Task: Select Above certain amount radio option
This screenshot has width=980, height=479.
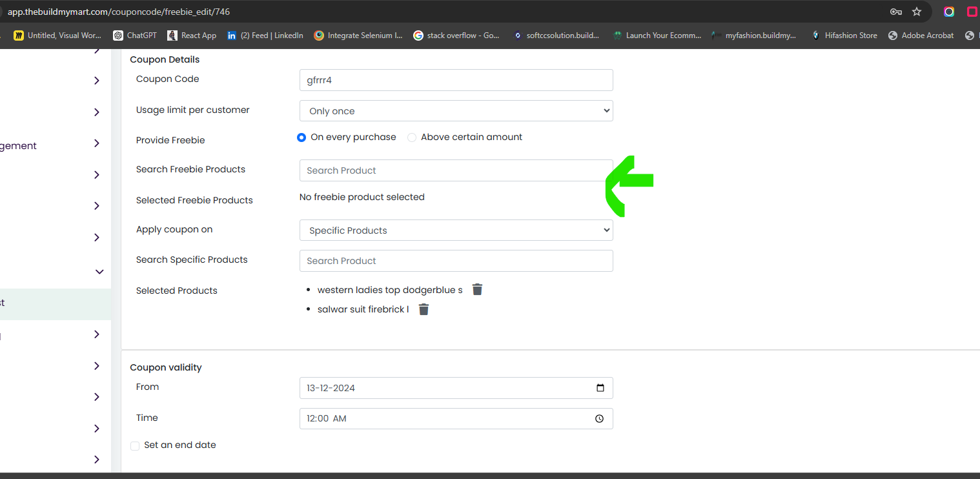Action: coord(412,138)
